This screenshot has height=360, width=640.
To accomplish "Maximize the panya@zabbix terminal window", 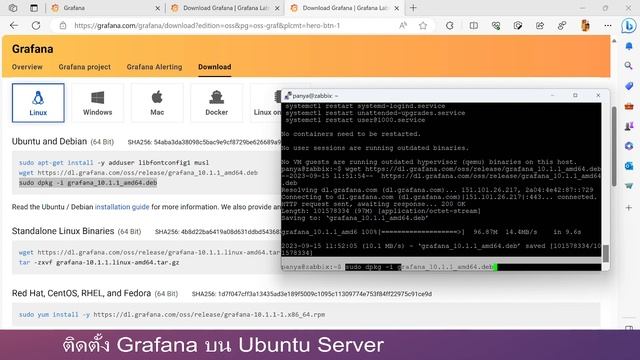I will pyautogui.click(x=575, y=96).
